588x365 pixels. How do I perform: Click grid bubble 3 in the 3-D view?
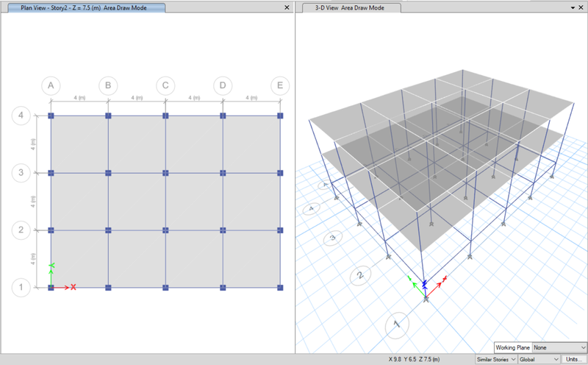pyautogui.click(x=332, y=238)
